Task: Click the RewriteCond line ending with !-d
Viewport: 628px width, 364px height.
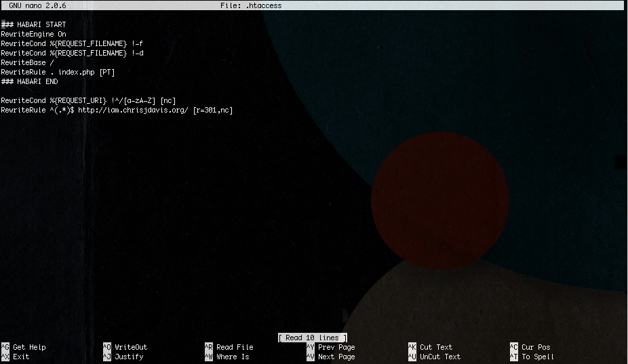Action: [72, 54]
